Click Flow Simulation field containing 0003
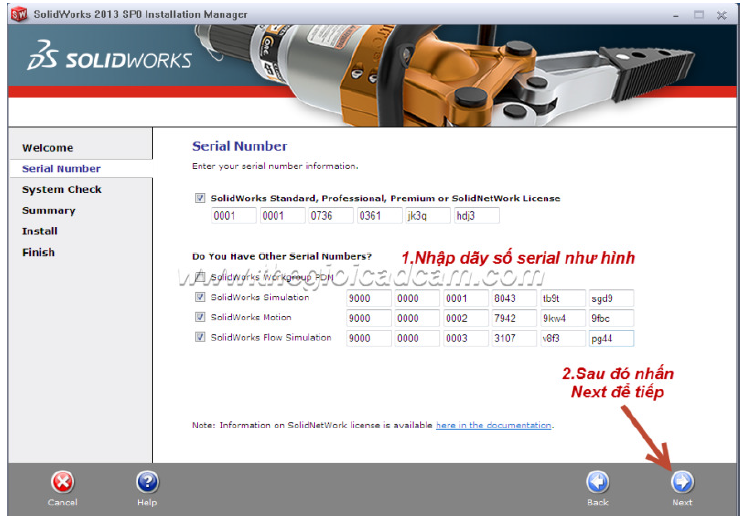Viewport: 750px width, 526px height. click(x=466, y=339)
